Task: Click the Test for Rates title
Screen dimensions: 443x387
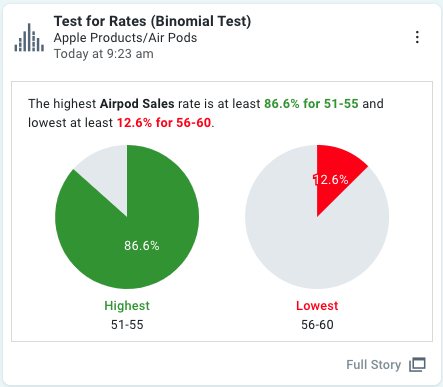Action: tap(152, 21)
